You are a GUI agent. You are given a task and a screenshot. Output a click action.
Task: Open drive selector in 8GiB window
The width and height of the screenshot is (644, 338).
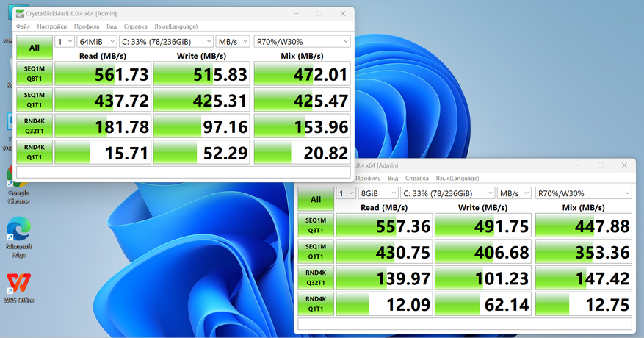point(448,193)
